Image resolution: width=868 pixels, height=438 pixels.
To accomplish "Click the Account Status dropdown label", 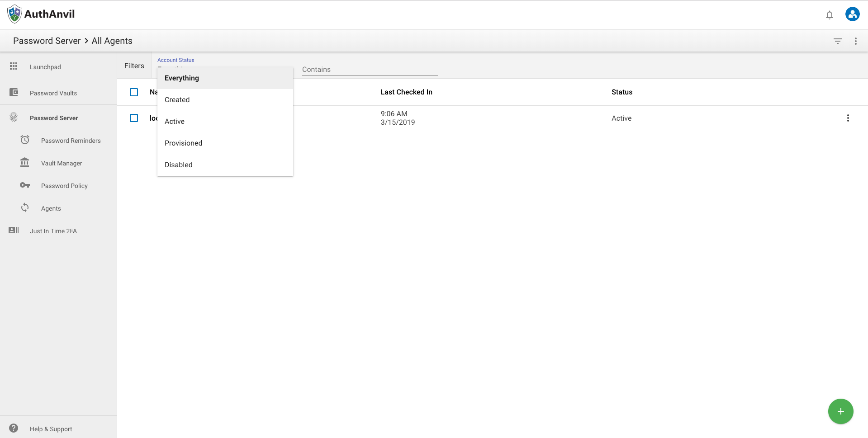I will (176, 60).
